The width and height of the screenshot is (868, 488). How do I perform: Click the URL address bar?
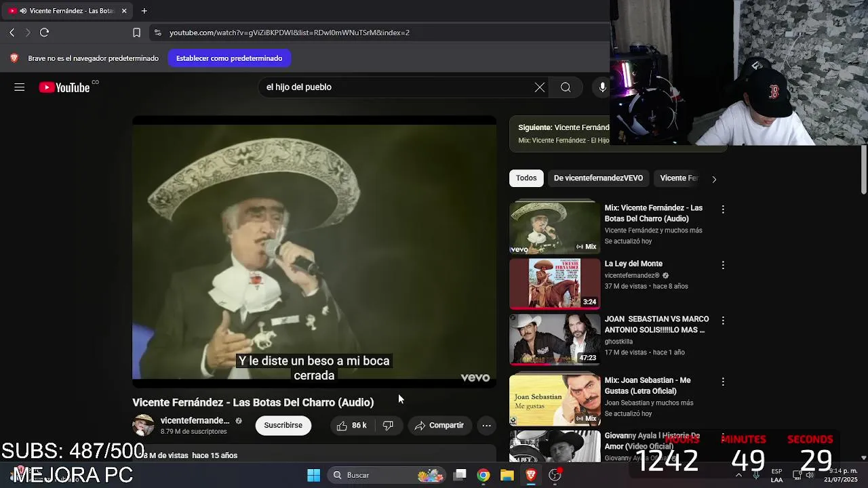[380, 33]
